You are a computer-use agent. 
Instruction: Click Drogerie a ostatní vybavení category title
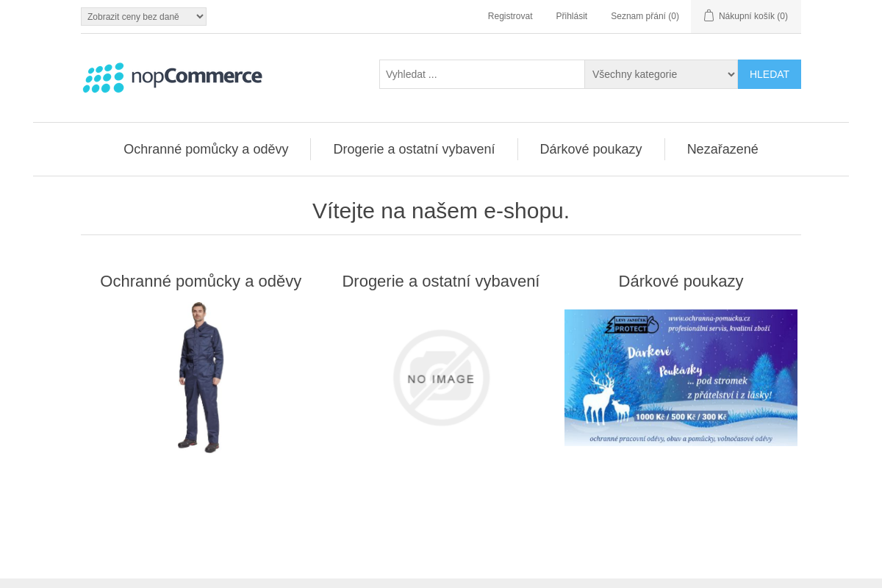pyautogui.click(x=441, y=282)
